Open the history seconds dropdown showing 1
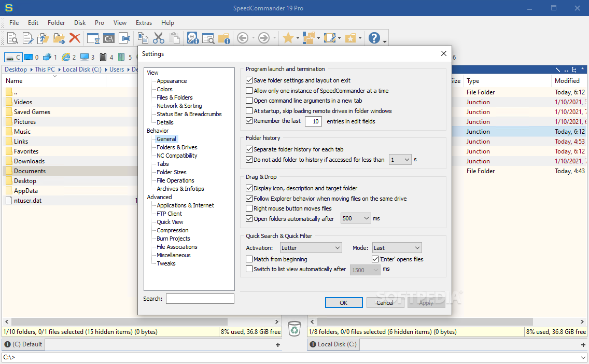589x364 pixels. coord(400,160)
